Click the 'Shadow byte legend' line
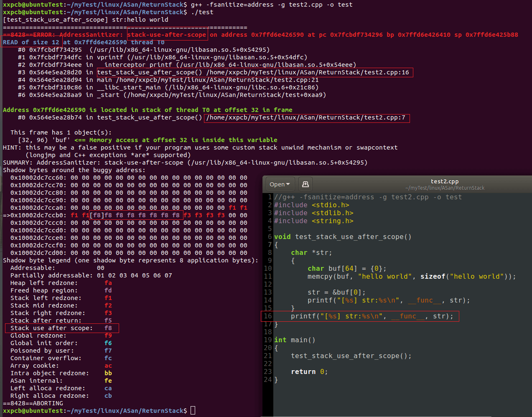 click(130, 260)
